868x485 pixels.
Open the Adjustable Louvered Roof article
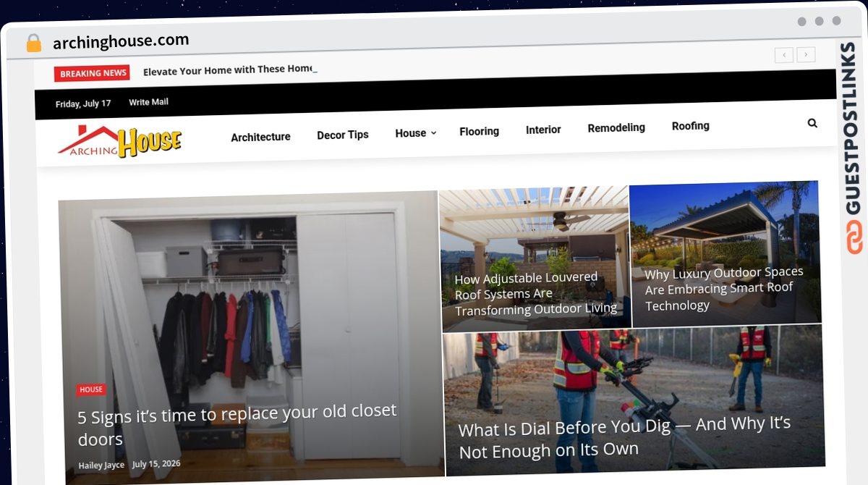tap(535, 293)
